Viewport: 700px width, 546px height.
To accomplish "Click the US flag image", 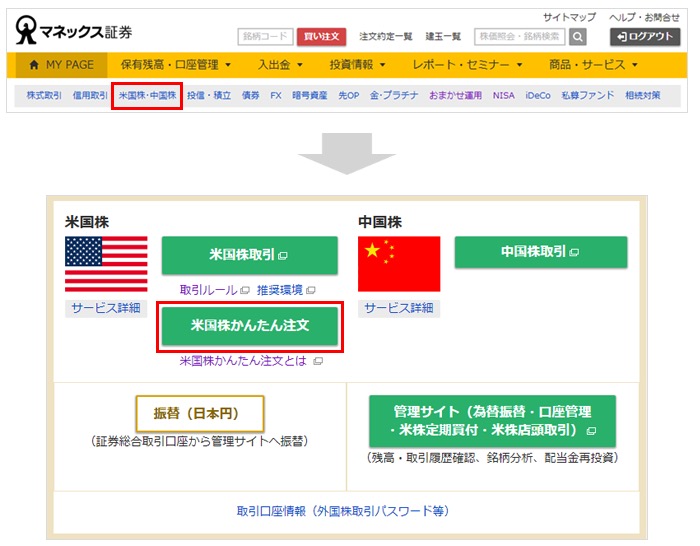I will [106, 264].
